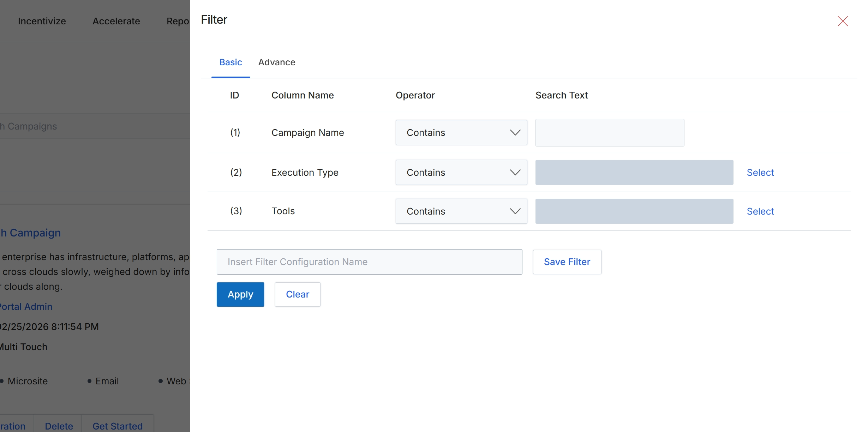Open Incentivize menu in background page
Screen dimensions: 868x432
pyautogui.click(x=42, y=21)
